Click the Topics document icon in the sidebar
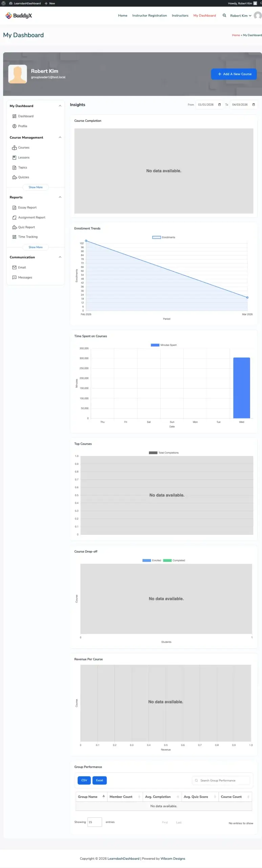The width and height of the screenshot is (262, 868). coord(14,167)
